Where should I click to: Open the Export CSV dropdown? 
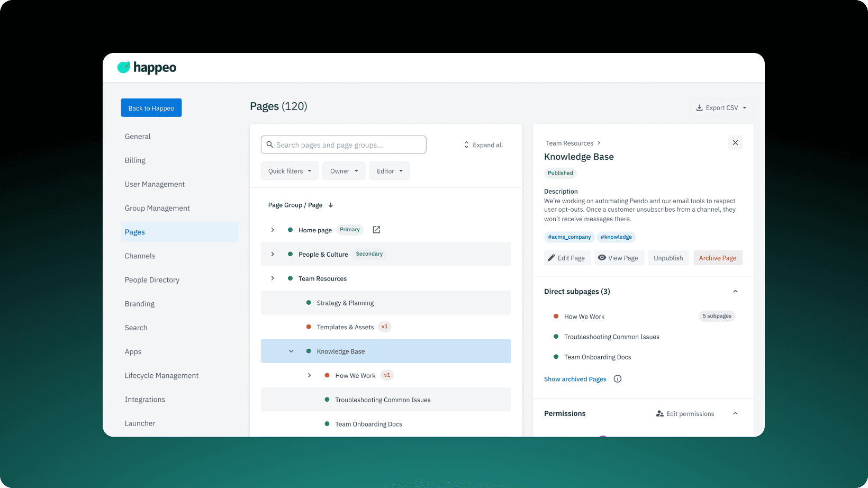721,108
